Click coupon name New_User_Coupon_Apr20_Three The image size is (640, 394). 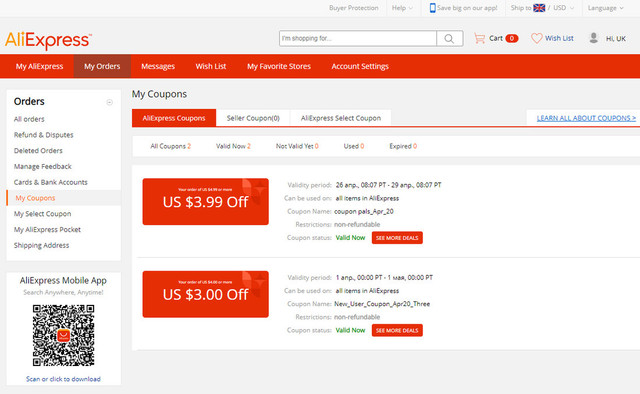click(382, 304)
